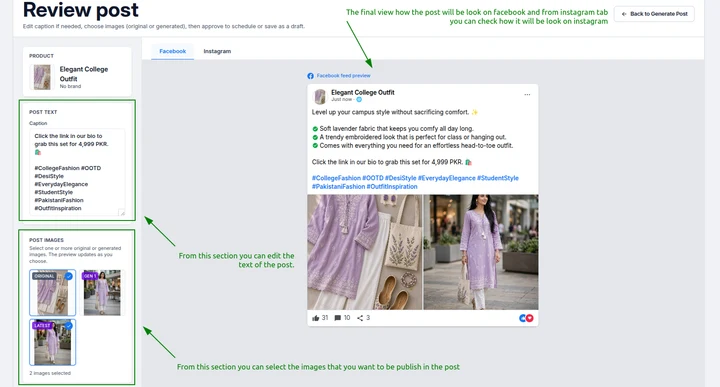Click the LATEST badge on third thumbnail
Image resolution: width=720 pixels, height=387 pixels.
(x=42, y=325)
